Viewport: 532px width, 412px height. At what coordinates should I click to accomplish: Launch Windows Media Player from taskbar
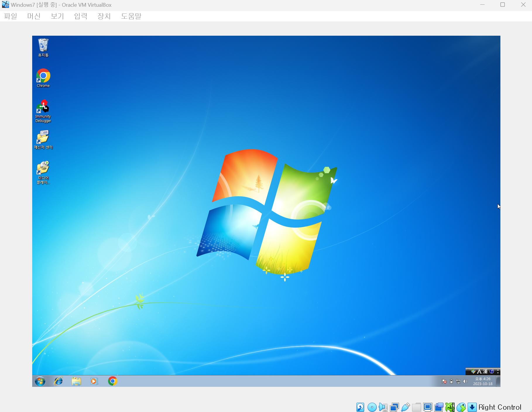(x=94, y=381)
